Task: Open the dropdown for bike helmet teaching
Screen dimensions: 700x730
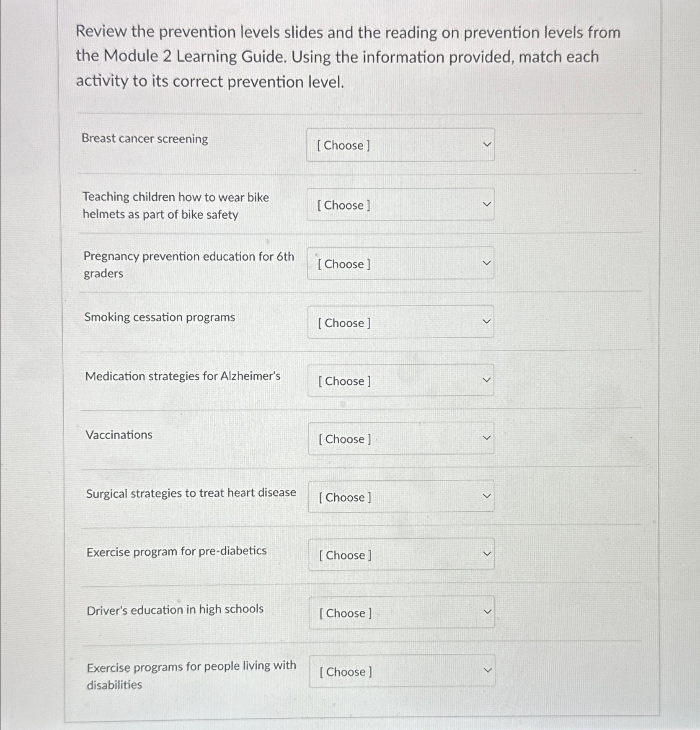Action: [x=401, y=205]
